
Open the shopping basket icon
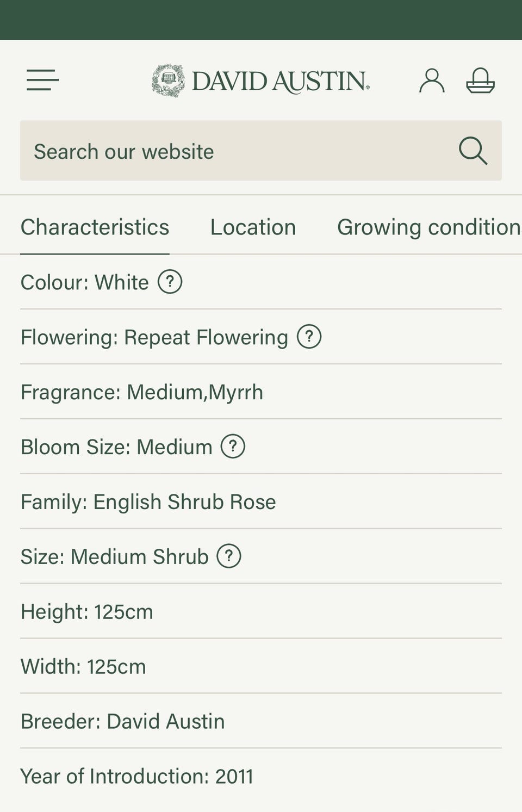[x=481, y=80]
